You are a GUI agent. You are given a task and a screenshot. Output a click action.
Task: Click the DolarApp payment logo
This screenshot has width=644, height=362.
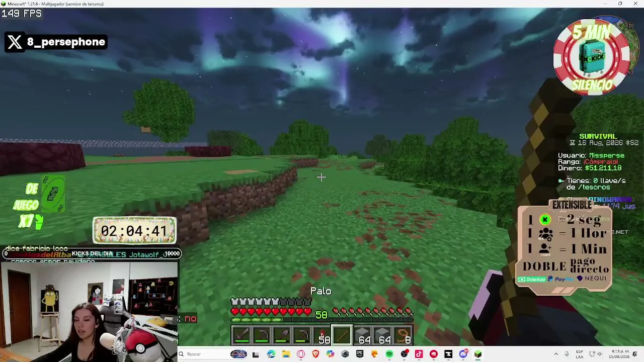click(x=532, y=279)
